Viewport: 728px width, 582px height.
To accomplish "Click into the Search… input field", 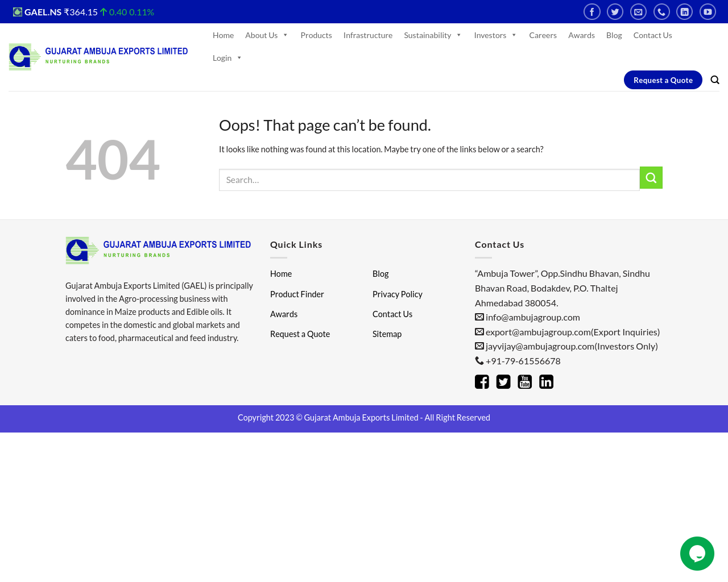I will 429,180.
